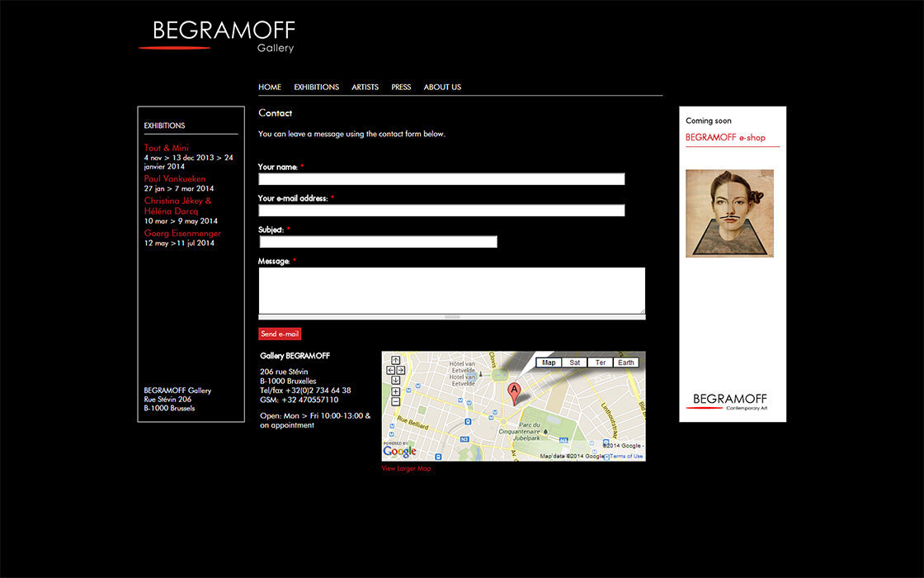This screenshot has width=924, height=578.
Task: Pan the map left with arrow
Action: tap(390, 370)
